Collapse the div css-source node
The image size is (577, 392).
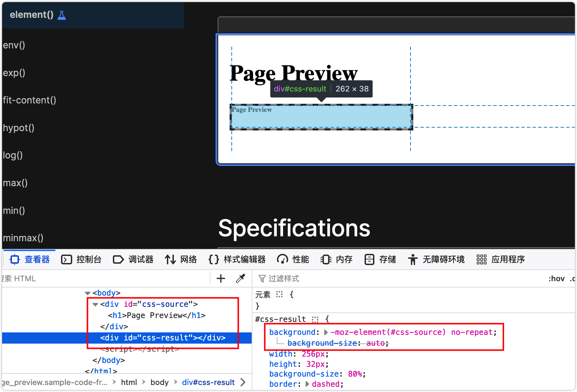coord(95,304)
